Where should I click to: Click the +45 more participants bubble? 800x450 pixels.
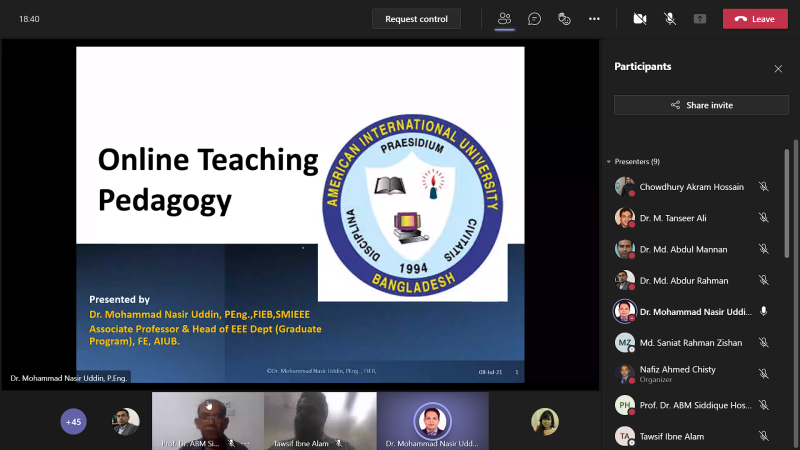coord(73,421)
